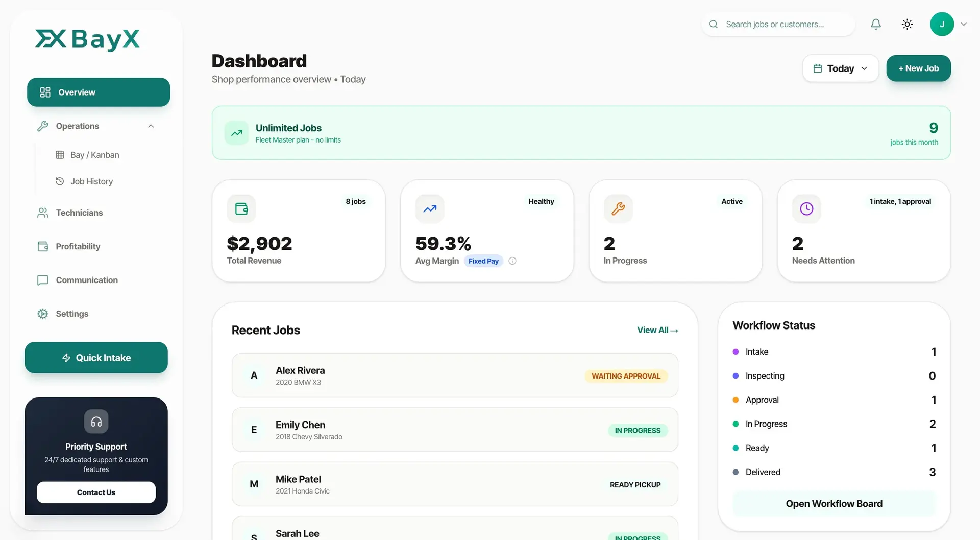Click Contact Us button

96,492
